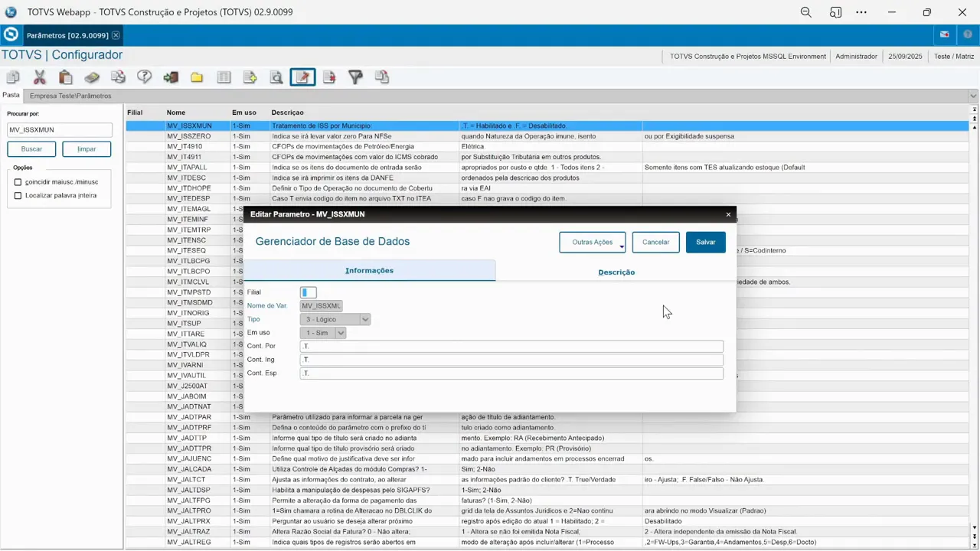Click the scissors Cut icon in toolbar

click(x=39, y=77)
